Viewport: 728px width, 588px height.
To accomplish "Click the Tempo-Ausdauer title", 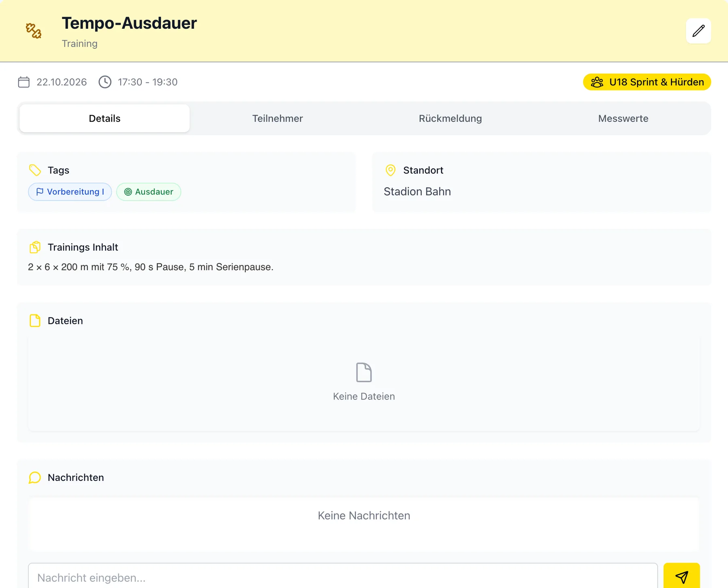I will (x=129, y=23).
